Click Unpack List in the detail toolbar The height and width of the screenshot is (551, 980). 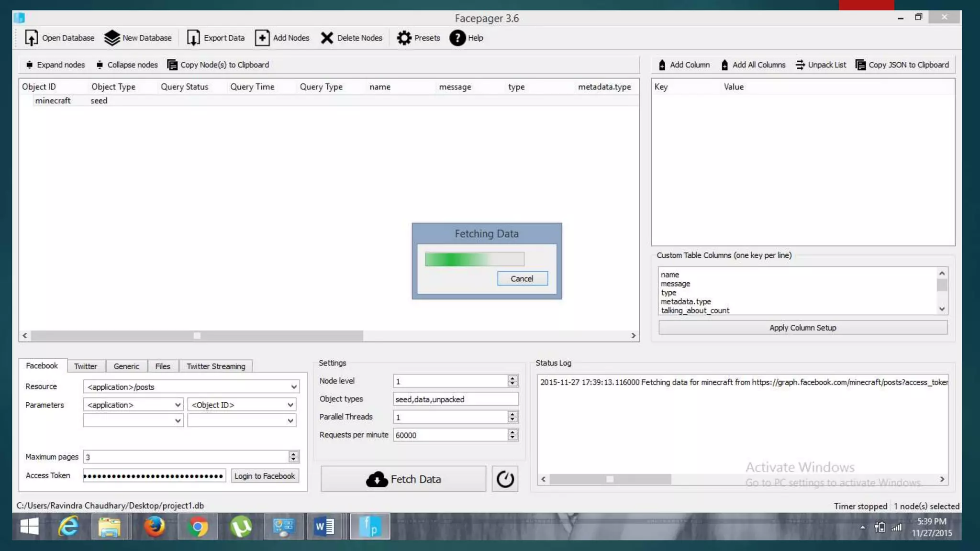click(821, 65)
